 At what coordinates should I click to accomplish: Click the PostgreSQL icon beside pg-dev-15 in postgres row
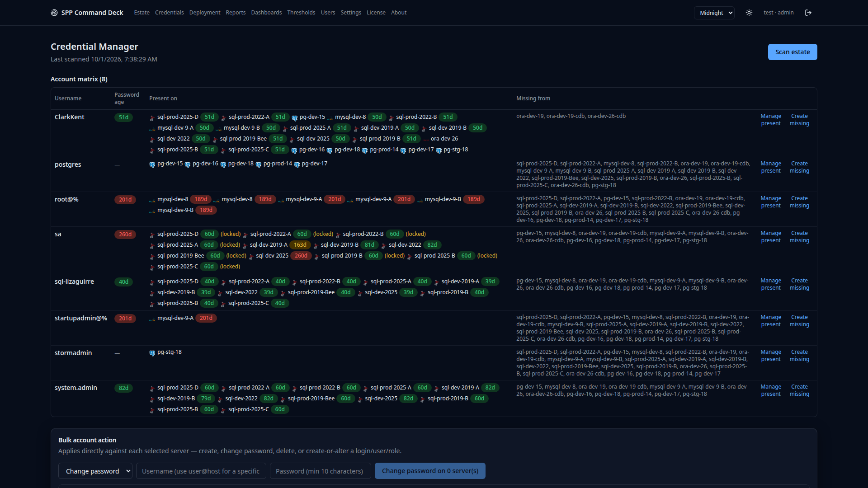pyautogui.click(x=152, y=164)
